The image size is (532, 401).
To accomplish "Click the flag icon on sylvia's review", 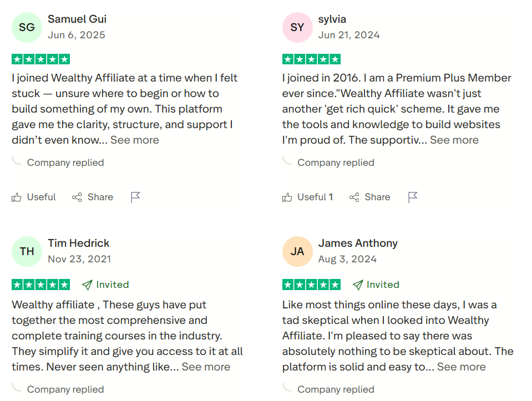I will coord(413,197).
